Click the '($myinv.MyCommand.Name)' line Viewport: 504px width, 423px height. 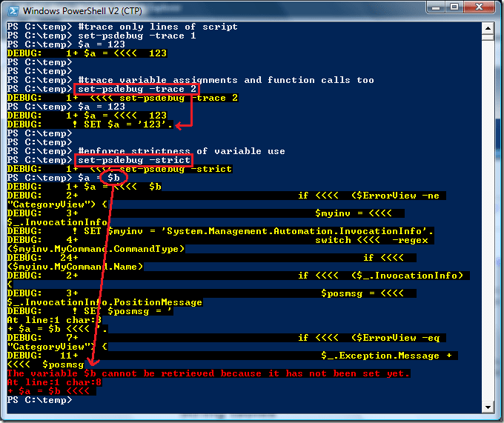coord(75,267)
